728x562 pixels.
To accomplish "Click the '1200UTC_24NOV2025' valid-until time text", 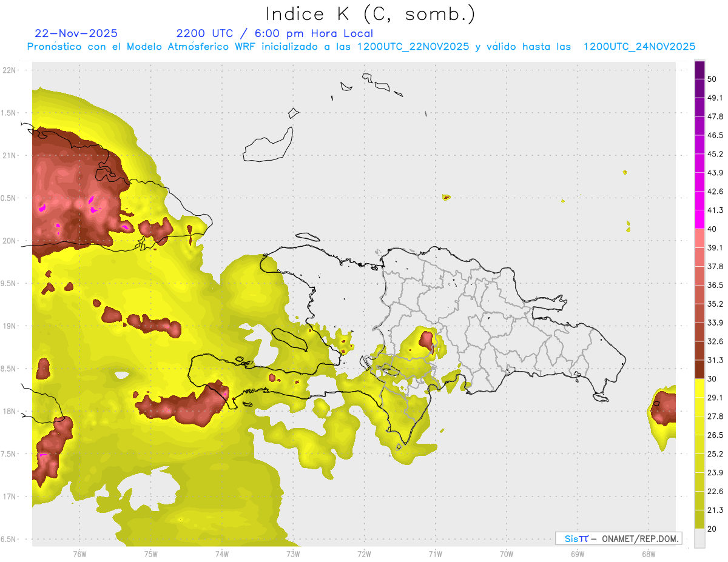I will [639, 47].
